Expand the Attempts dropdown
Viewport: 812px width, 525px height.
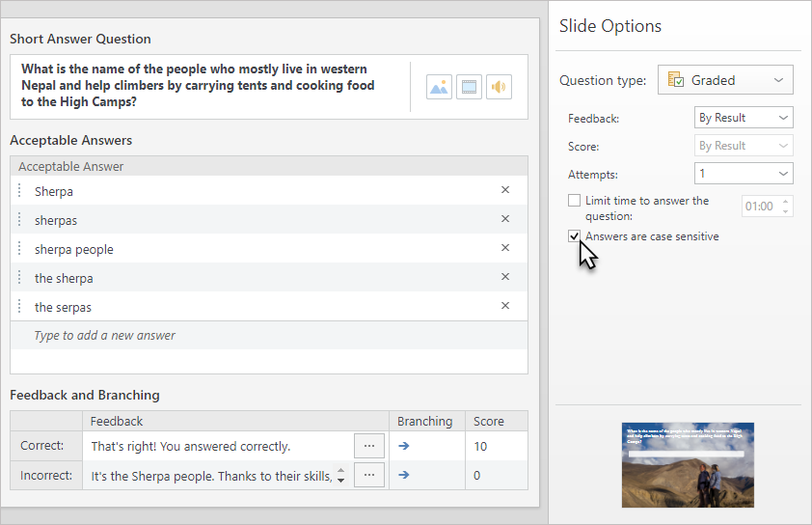click(x=744, y=174)
